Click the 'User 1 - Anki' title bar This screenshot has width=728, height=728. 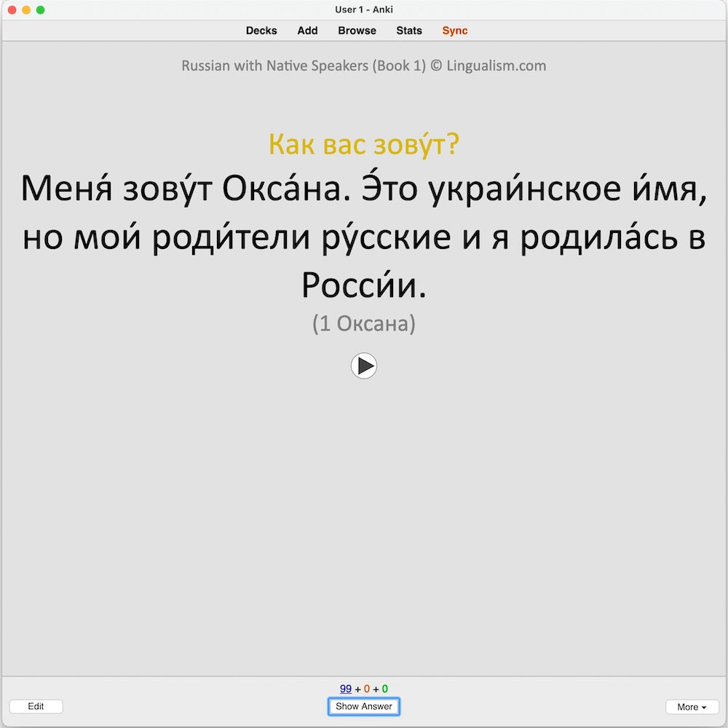[x=364, y=9]
